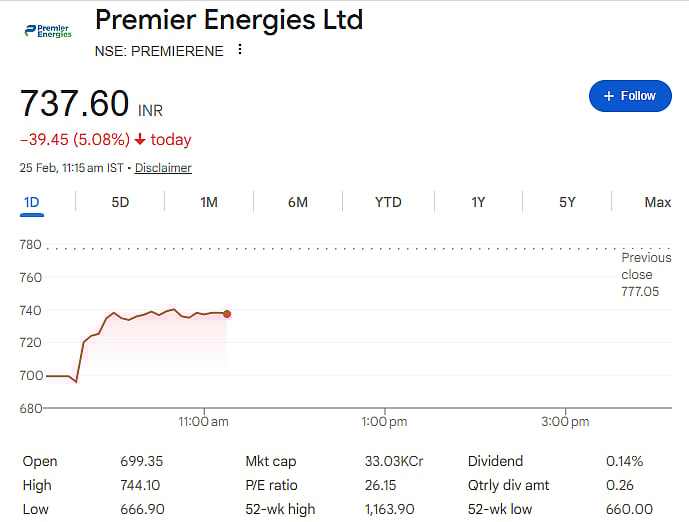Show the Max range chart
This screenshot has width=689, height=522.
coord(657,202)
